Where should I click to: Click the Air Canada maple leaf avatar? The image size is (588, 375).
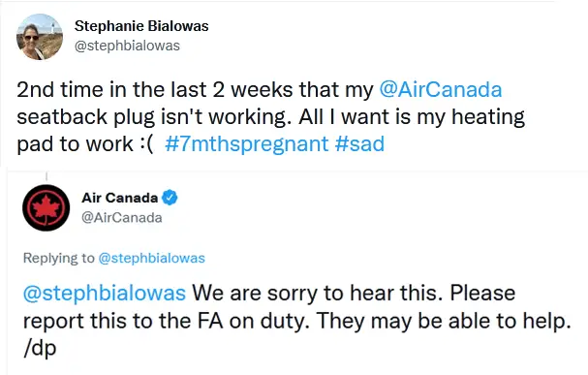click(46, 207)
